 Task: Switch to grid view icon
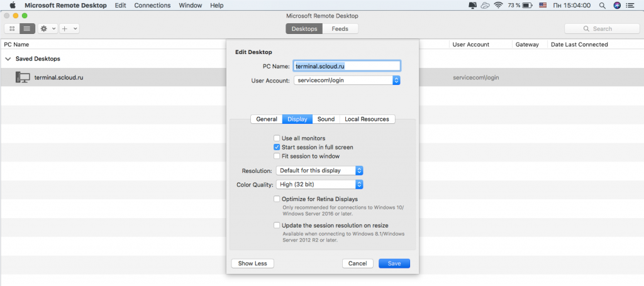pos(12,29)
